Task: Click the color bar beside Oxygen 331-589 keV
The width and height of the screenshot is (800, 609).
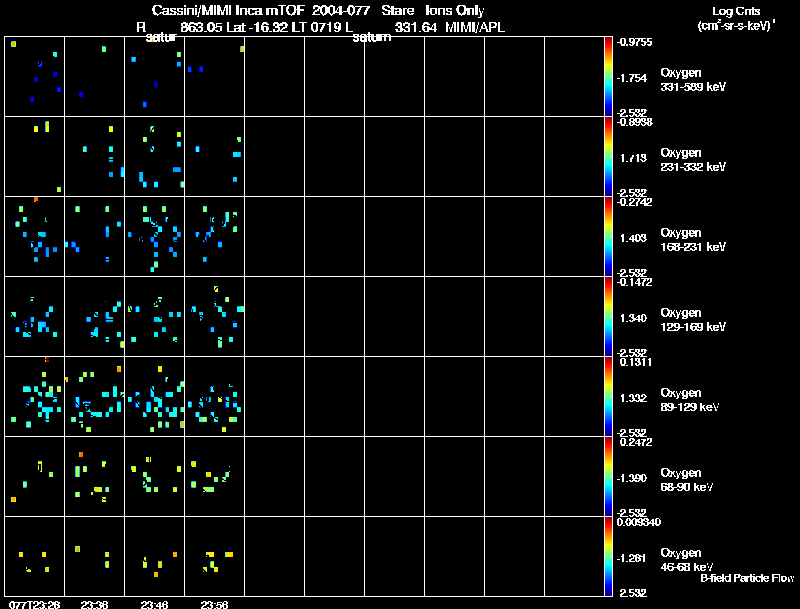Action: click(x=608, y=77)
